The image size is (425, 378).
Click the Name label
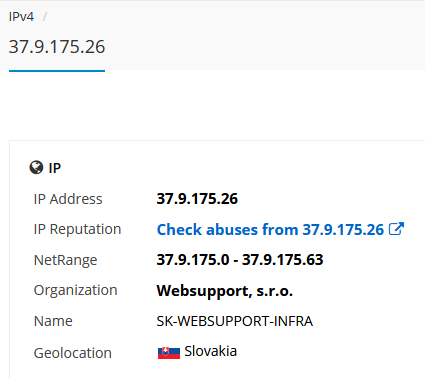tap(53, 321)
